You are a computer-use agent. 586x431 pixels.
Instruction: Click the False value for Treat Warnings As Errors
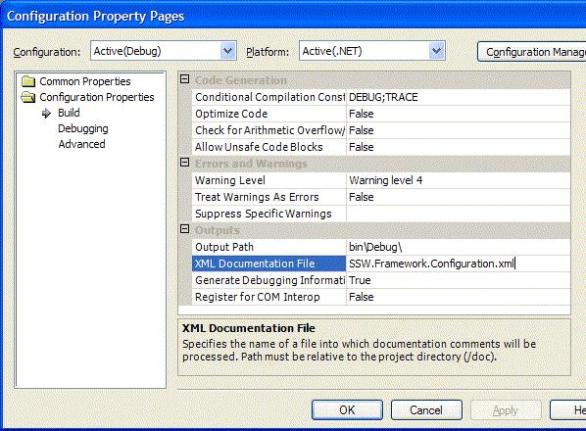tap(458, 197)
